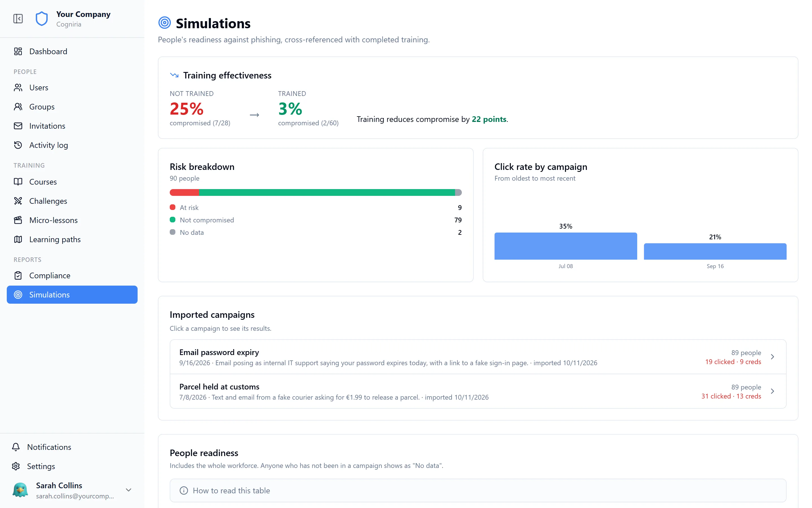
Task: Open Notifications label in sidebar
Action: [x=49, y=447]
